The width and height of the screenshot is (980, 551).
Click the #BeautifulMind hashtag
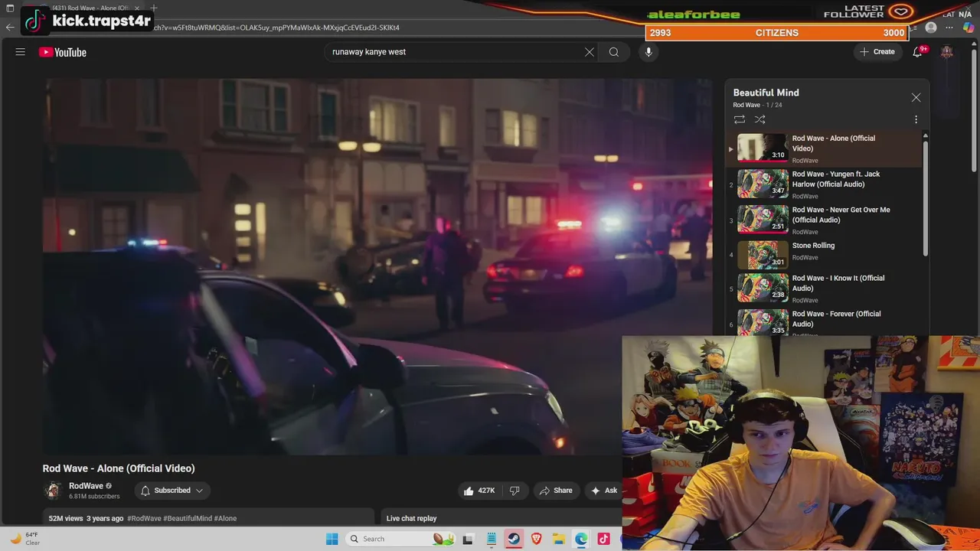point(187,518)
